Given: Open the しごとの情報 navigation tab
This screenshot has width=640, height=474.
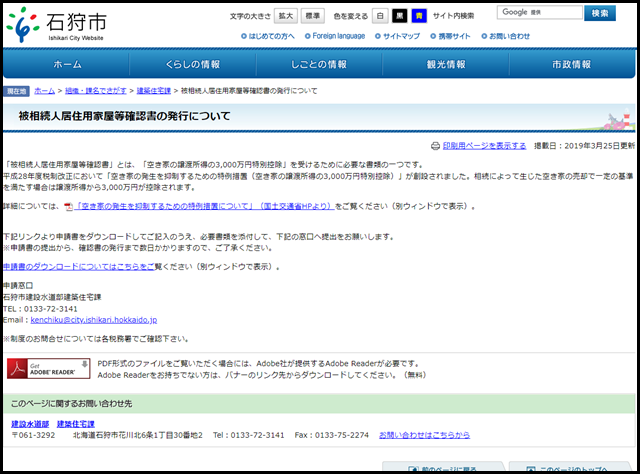Looking at the screenshot, I should tap(319, 64).
